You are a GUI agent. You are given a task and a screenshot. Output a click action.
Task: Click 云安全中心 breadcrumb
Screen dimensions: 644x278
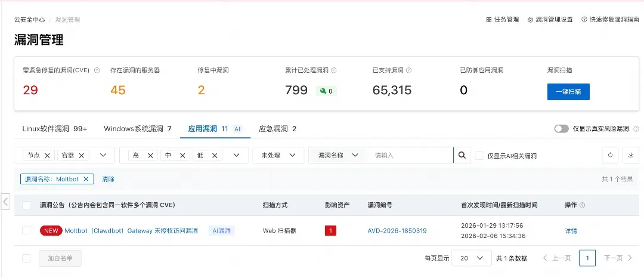(30, 19)
